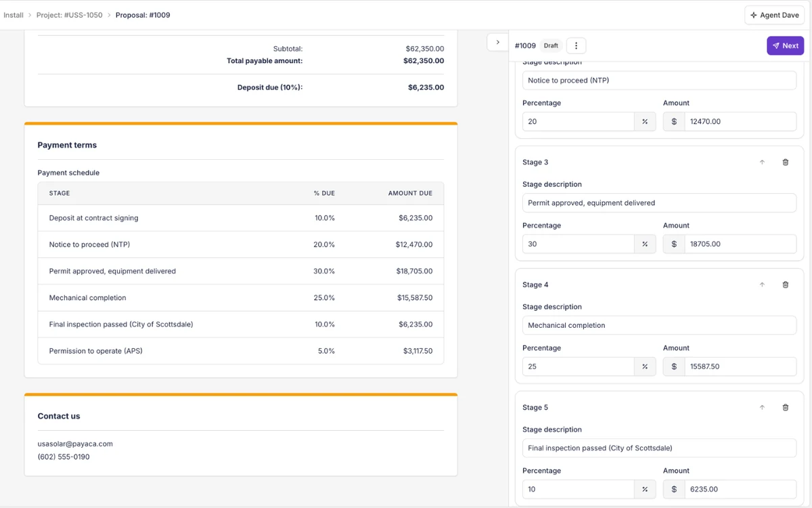Edit the Notice to proceed (NTP) description field

659,80
